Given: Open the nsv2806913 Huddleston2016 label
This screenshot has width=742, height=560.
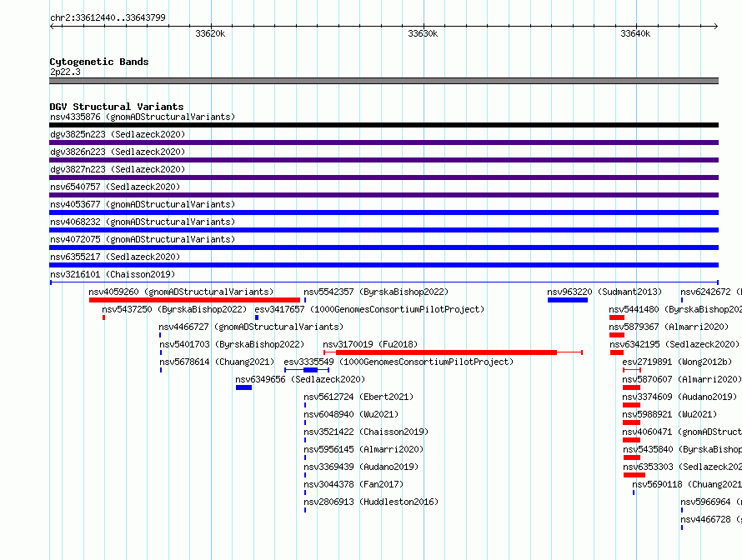Looking at the screenshot, I should click(371, 502).
